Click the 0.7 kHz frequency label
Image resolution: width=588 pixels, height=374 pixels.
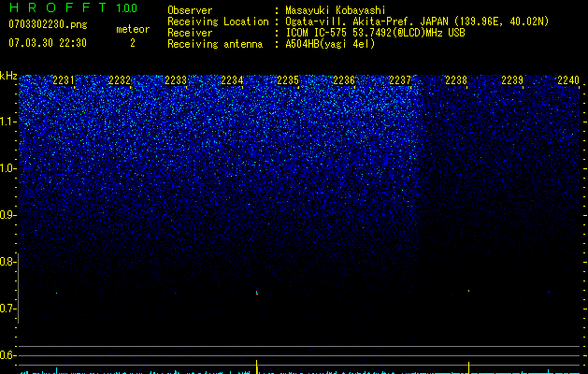pyautogui.click(x=8, y=309)
